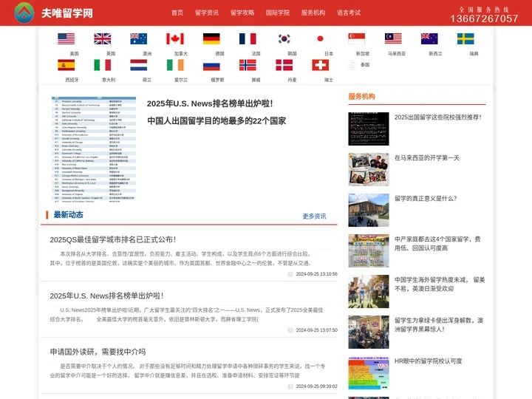Open headline 中国人出国留学目的地最多的22个国家
The height and width of the screenshot is (399, 532).
coord(216,120)
